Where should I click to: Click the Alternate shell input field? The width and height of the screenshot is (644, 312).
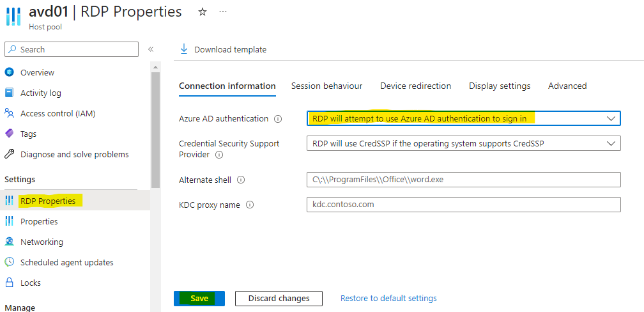pyautogui.click(x=464, y=180)
